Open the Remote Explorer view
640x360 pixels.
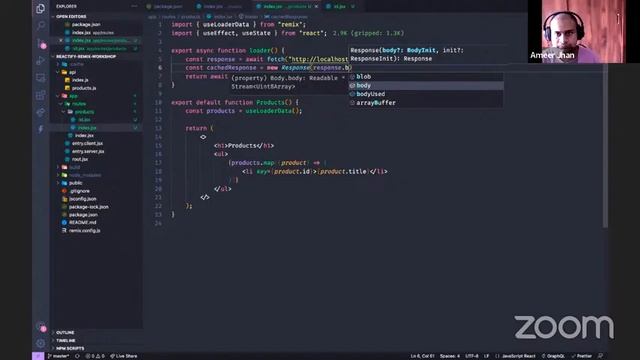[x=40, y=78]
